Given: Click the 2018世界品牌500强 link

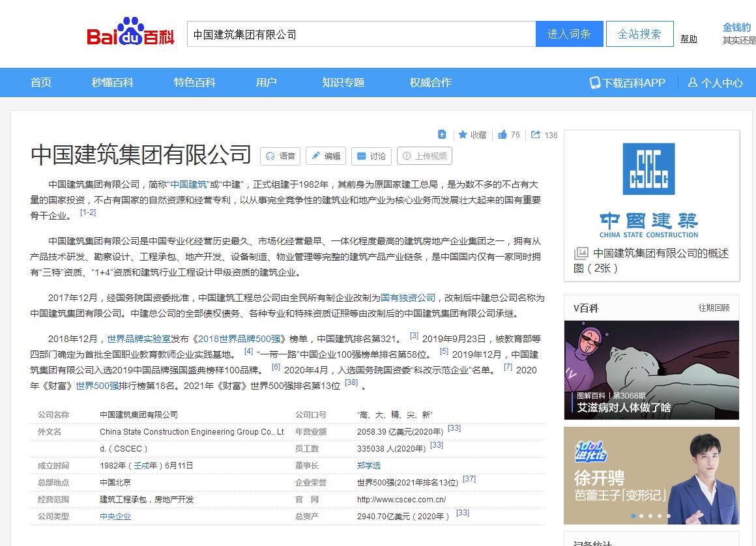Looking at the screenshot, I should (239, 339).
